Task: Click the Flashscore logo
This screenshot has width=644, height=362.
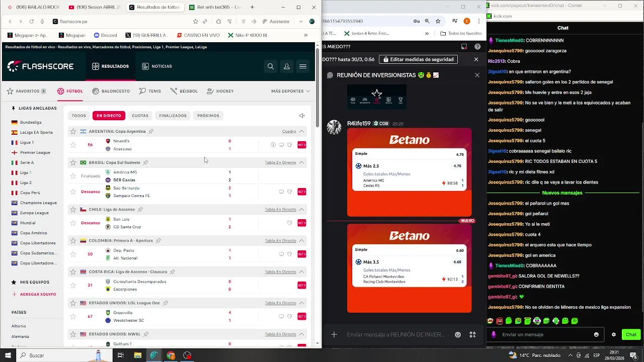Action: [40, 66]
